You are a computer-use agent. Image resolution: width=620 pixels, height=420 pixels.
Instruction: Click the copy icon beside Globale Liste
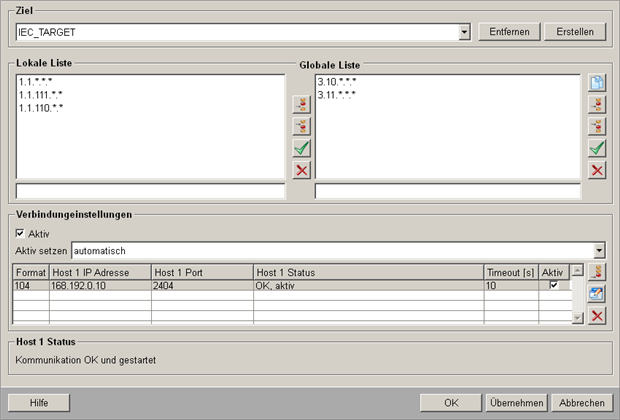coord(597,83)
